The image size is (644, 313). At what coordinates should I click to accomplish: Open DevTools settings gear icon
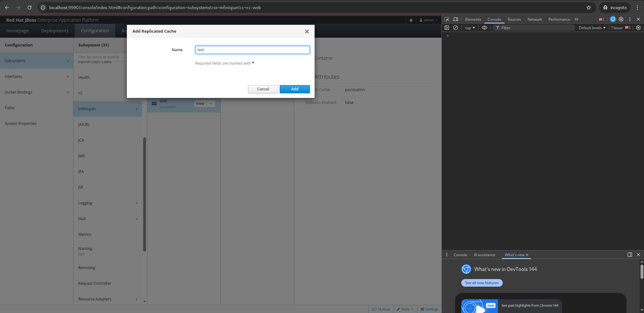click(621, 19)
